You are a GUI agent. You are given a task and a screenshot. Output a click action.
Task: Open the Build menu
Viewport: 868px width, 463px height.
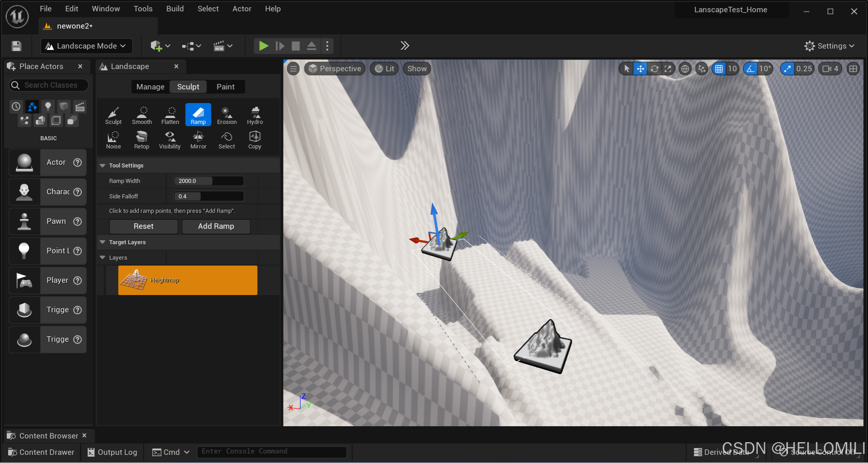175,9
